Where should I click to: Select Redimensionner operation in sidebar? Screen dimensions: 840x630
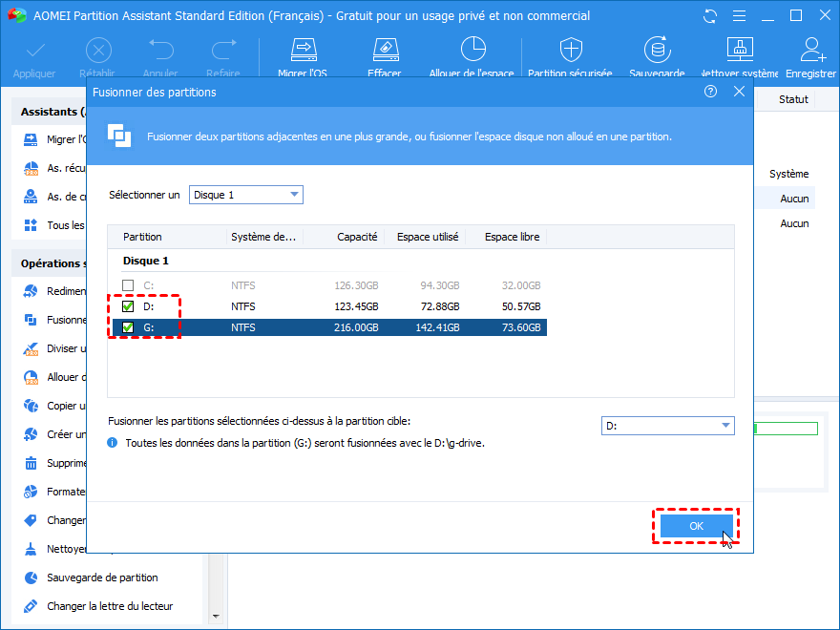click(54, 291)
